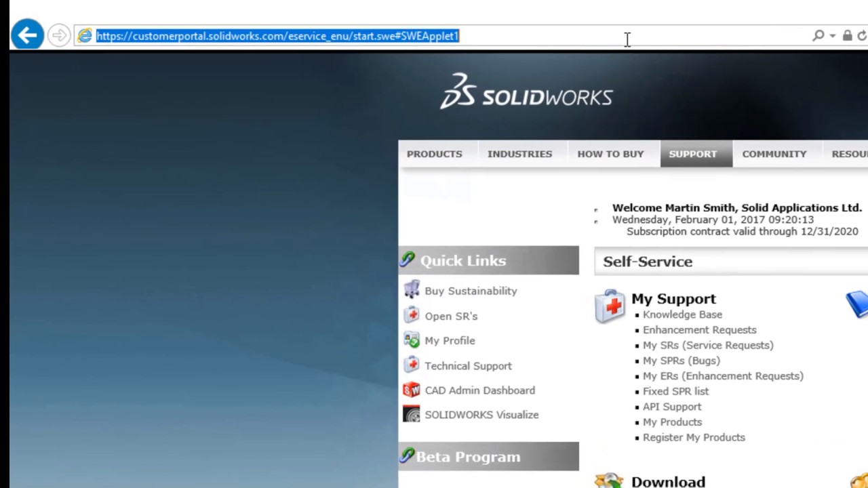Click the address bar search magnifier icon
The height and width of the screenshot is (488, 868).
coord(818,36)
